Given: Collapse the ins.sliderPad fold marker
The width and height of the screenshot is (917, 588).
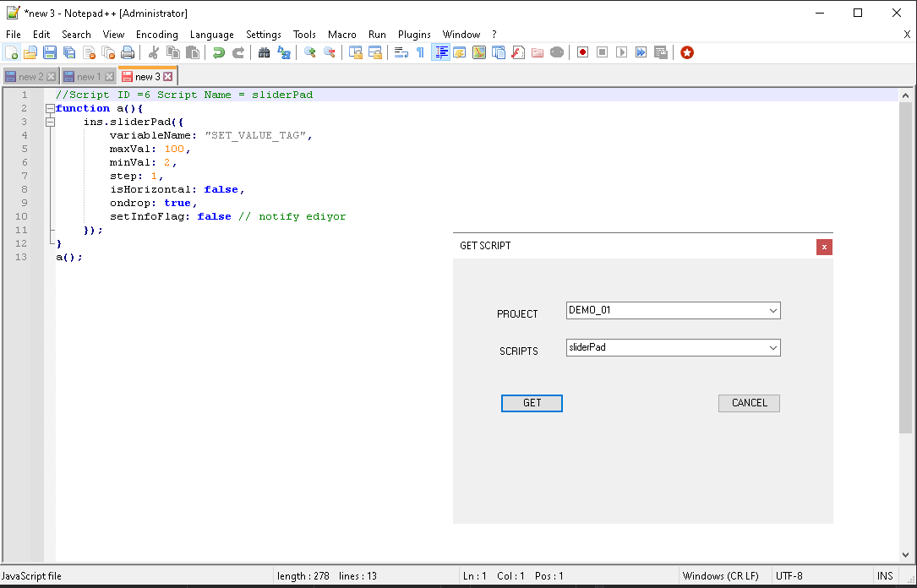Looking at the screenshot, I should pos(51,122).
